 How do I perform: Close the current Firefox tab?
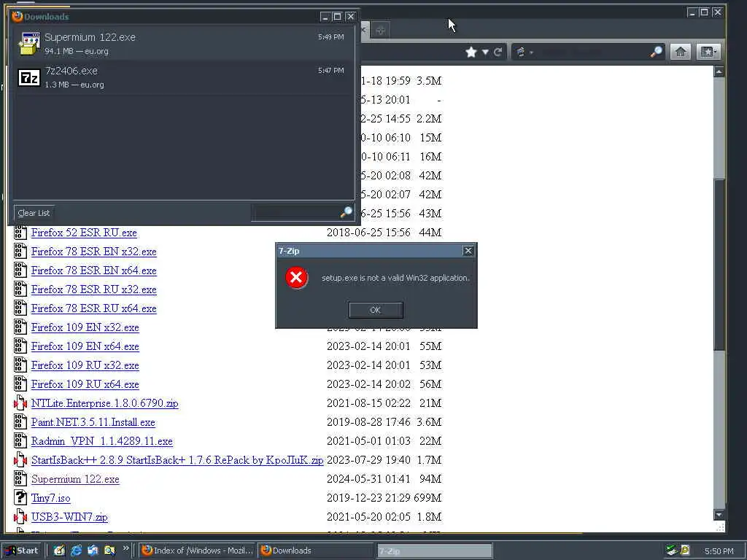(363, 30)
